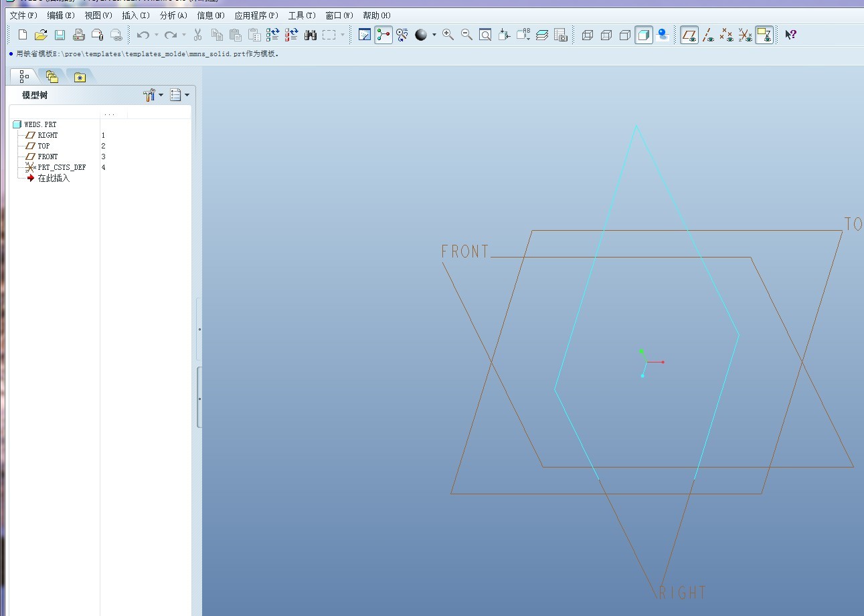
Task: Click the shaded sphere appearance icon
Action: tap(421, 35)
